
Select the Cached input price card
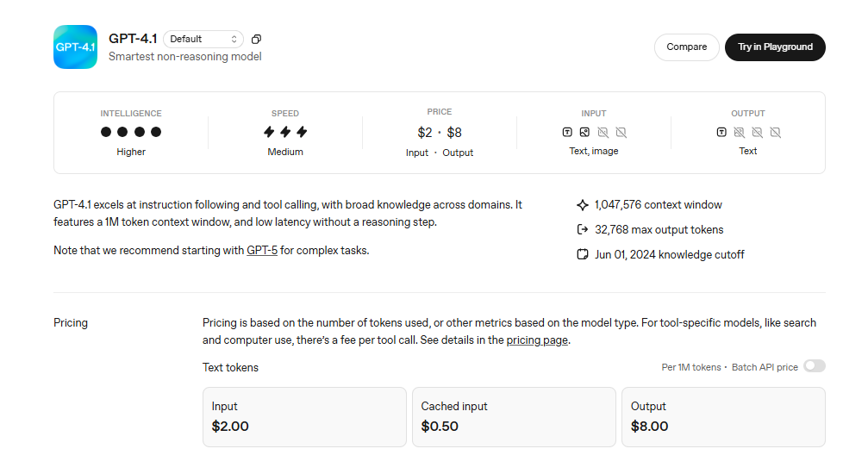tap(514, 417)
